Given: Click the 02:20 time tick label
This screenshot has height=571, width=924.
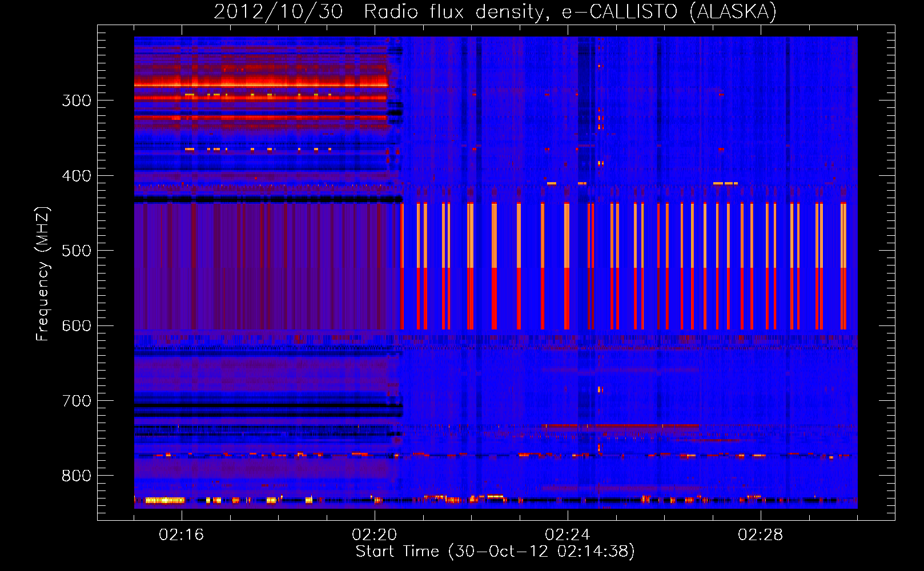Looking at the screenshot, I should tap(375, 535).
